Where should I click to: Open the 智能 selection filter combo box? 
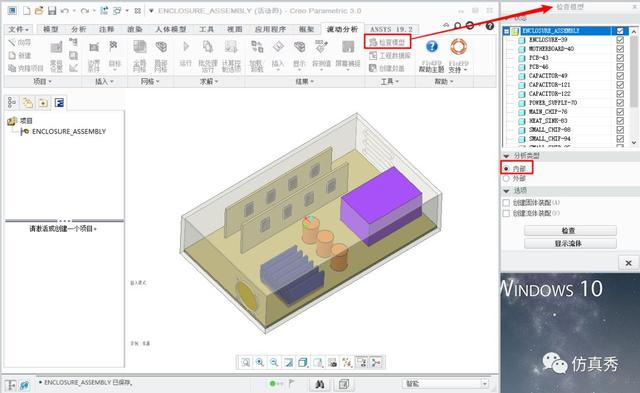445,384
